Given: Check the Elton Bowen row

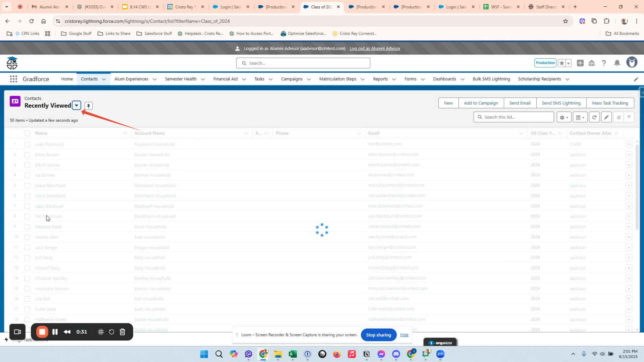Looking at the screenshot, I should point(27,155).
